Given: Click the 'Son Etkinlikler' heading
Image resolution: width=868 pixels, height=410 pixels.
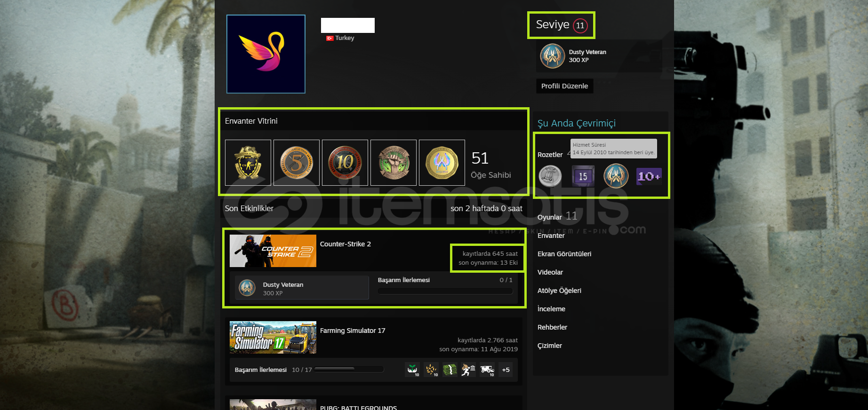Looking at the screenshot, I should pos(249,208).
